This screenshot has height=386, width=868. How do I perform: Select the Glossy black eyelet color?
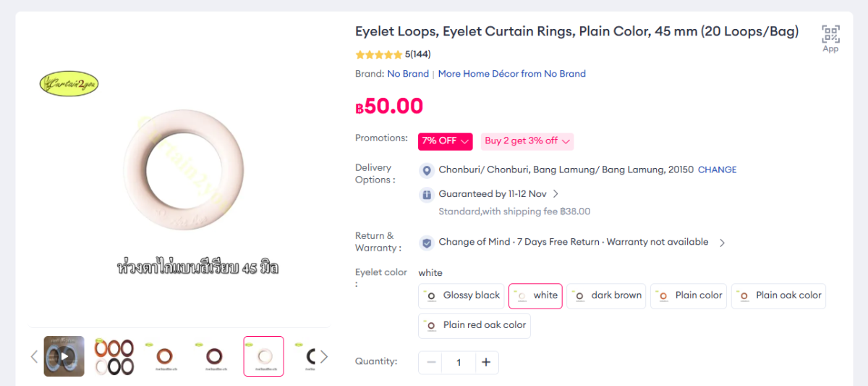click(x=463, y=295)
